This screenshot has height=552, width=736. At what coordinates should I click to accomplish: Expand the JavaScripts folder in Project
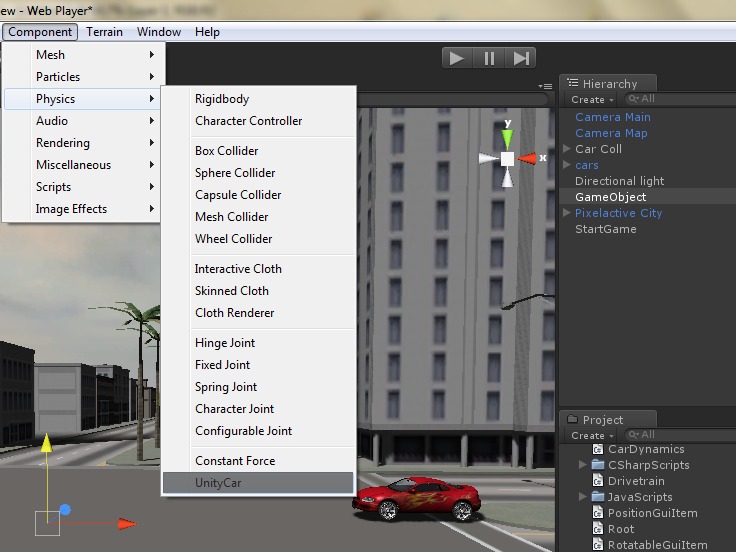pyautogui.click(x=583, y=497)
